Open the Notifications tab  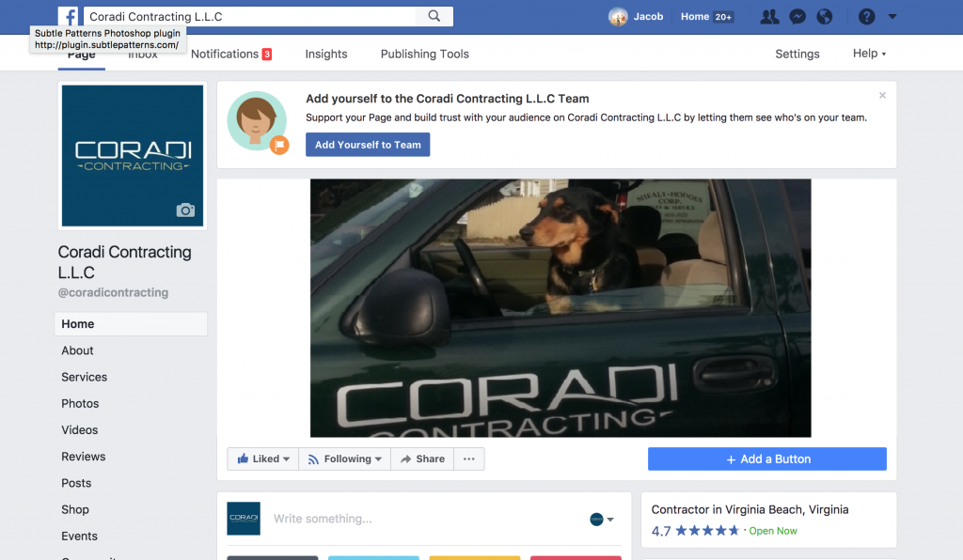[231, 54]
